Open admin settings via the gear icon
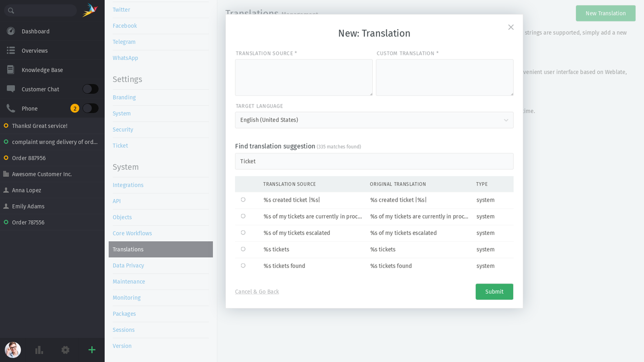Viewport: 644px width, 362px height. pyautogui.click(x=65, y=349)
